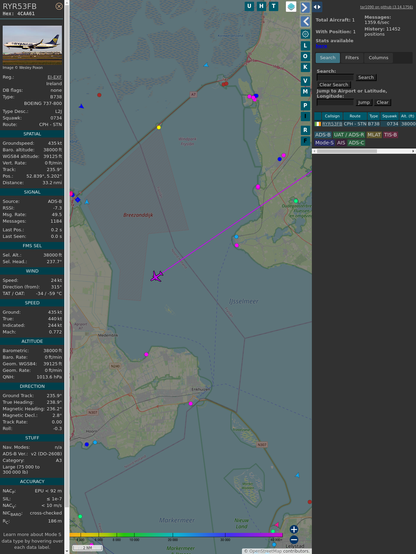Close the RYR53FB aircraft info panel
This screenshot has width=416, height=554.
point(59,6)
